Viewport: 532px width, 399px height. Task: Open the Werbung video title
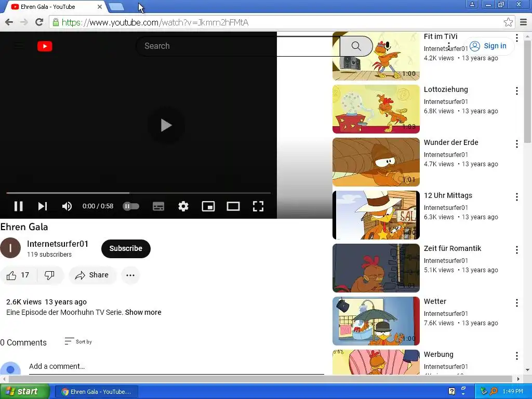438,354
